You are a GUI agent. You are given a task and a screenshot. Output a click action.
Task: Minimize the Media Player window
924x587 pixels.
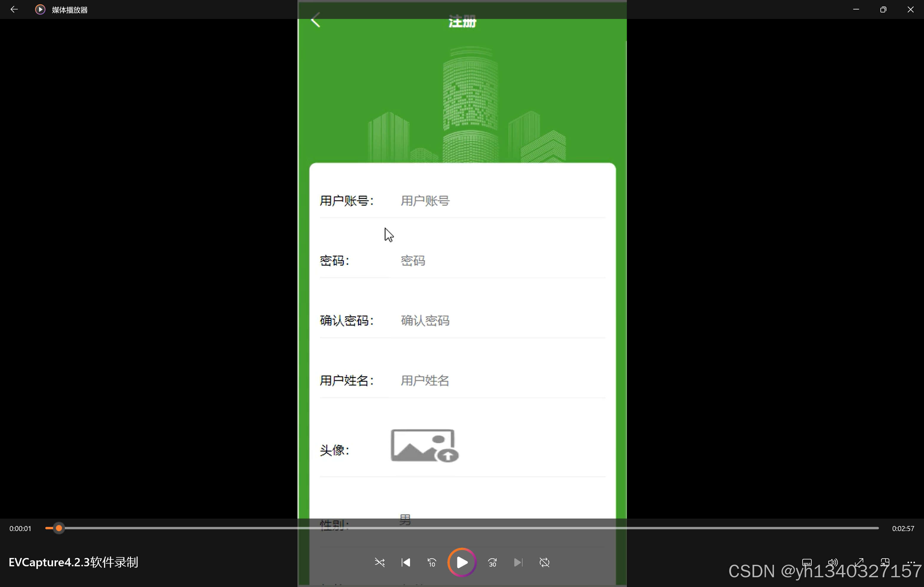coord(856,9)
